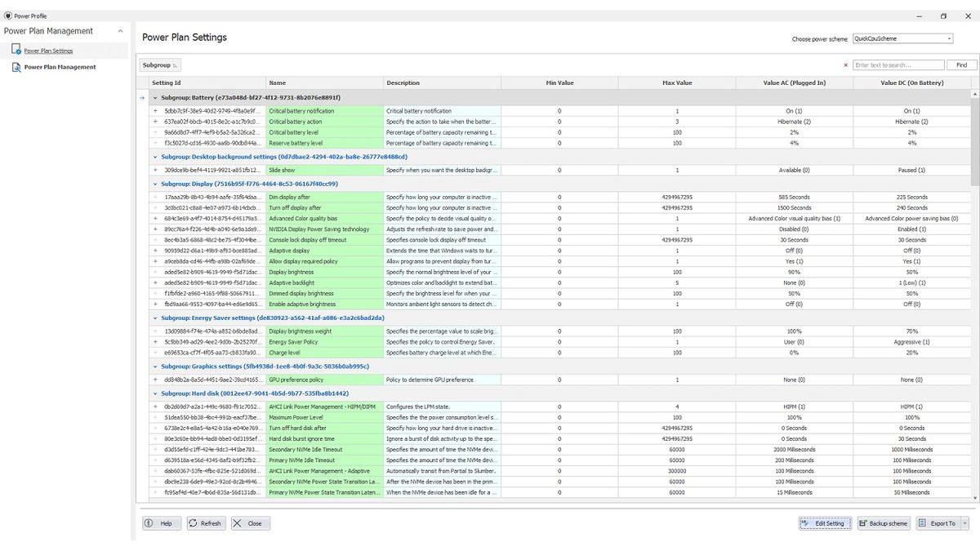Collapse the Display subgroup
The image size is (980, 551).
point(155,184)
